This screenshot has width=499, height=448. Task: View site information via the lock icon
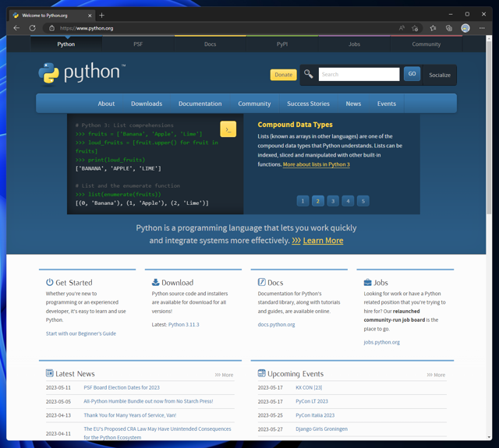click(51, 28)
